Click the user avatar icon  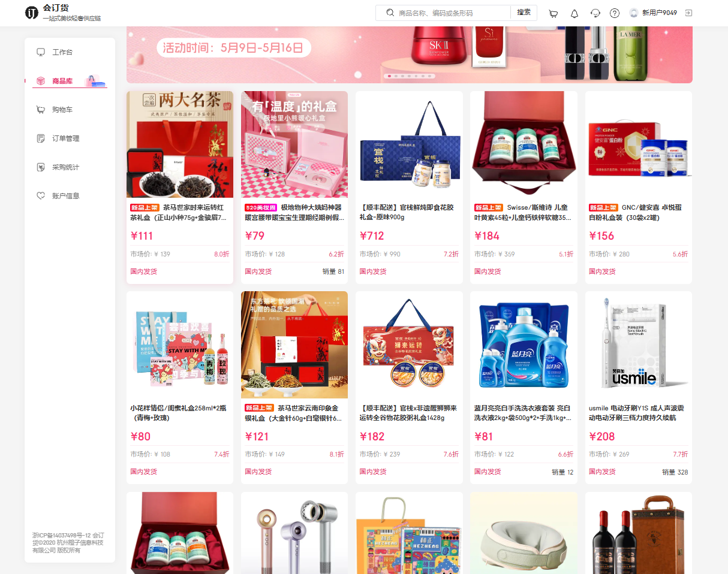tap(634, 13)
